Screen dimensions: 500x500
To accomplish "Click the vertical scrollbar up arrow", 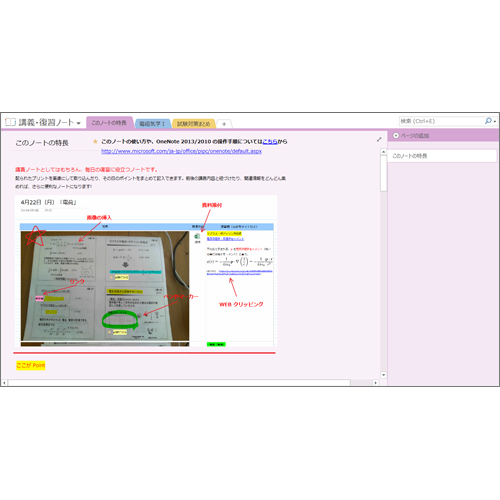I will (x=383, y=152).
